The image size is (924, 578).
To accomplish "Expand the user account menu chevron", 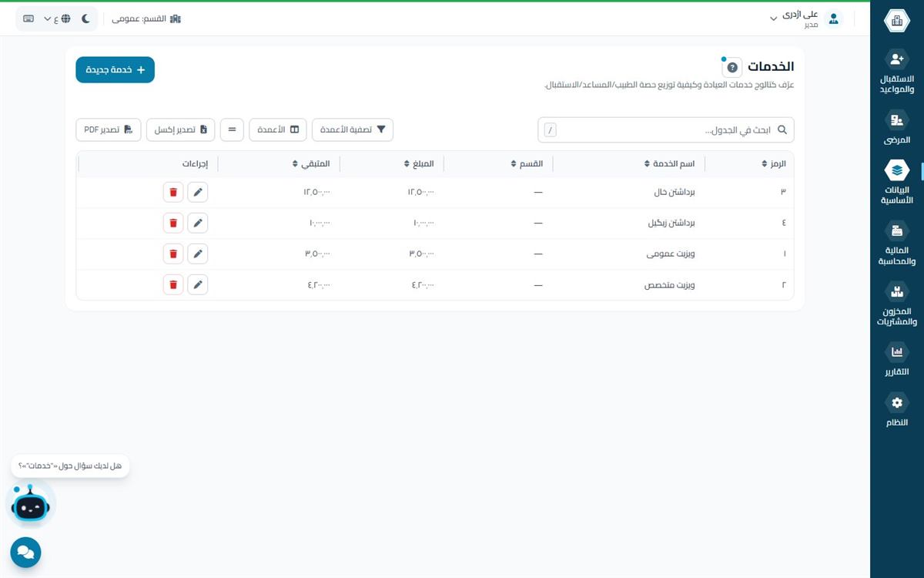I will (x=774, y=18).
